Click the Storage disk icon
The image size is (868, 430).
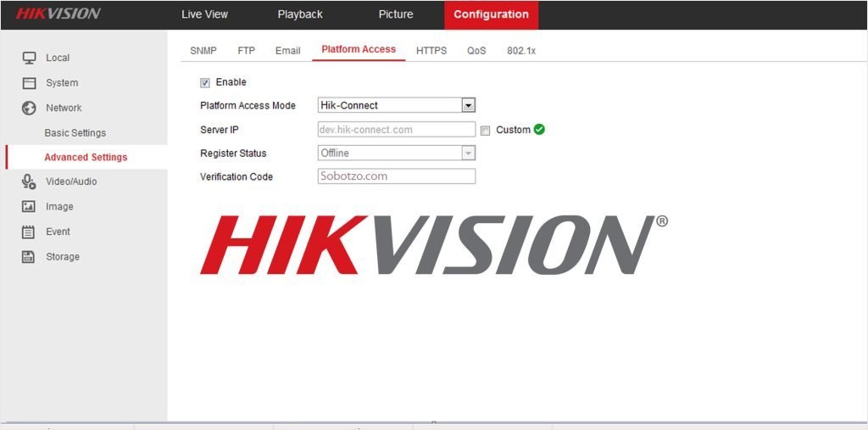pyautogui.click(x=28, y=257)
